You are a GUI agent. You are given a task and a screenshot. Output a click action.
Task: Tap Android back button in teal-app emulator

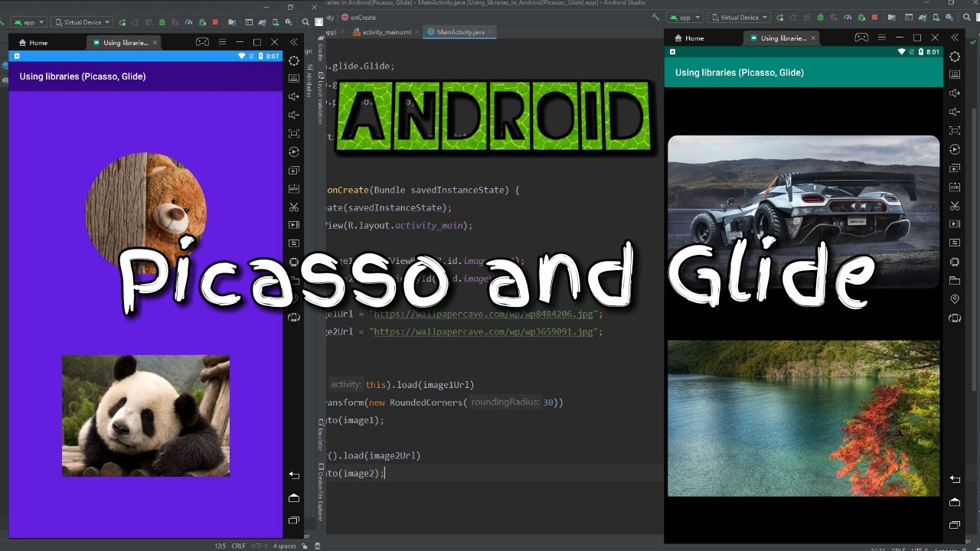point(955,479)
